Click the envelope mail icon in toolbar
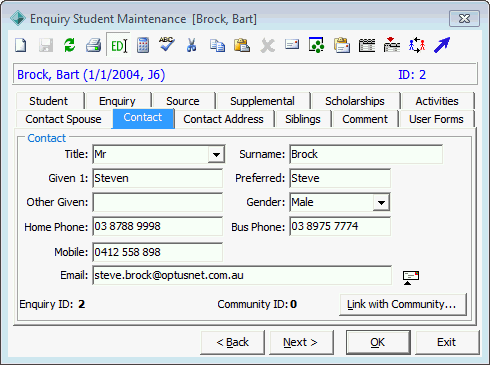Image resolution: width=490 pixels, height=365 pixels. [x=292, y=44]
